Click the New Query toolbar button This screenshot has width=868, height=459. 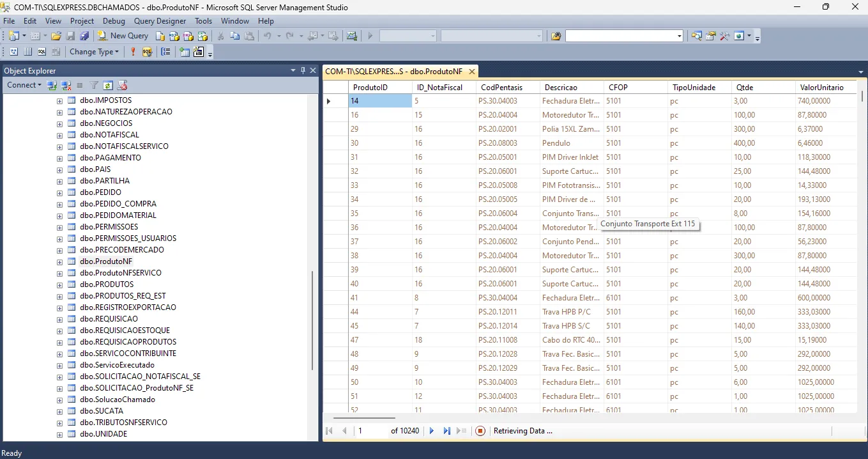[x=123, y=36]
